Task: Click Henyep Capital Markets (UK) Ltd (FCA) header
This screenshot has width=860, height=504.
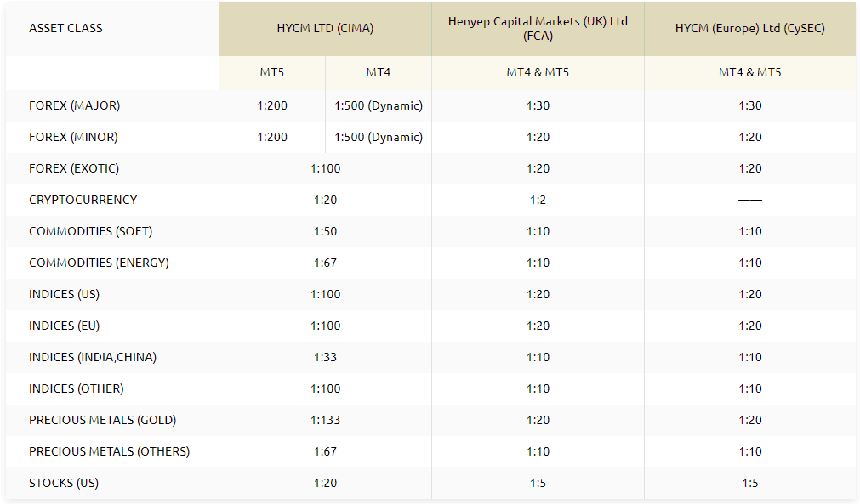Action: click(538, 29)
